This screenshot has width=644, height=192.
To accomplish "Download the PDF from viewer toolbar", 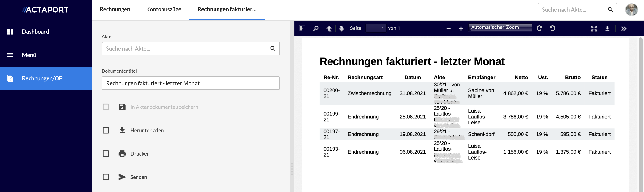I will (607, 28).
